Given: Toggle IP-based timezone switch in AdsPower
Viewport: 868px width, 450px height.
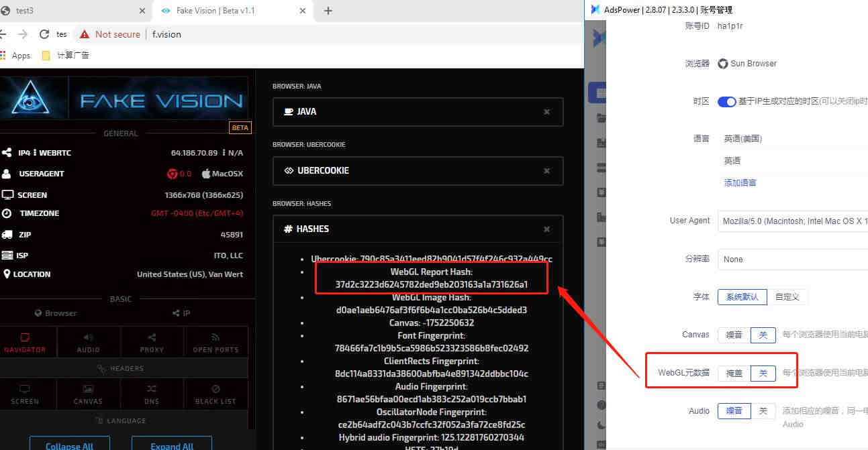Looking at the screenshot, I should 726,101.
